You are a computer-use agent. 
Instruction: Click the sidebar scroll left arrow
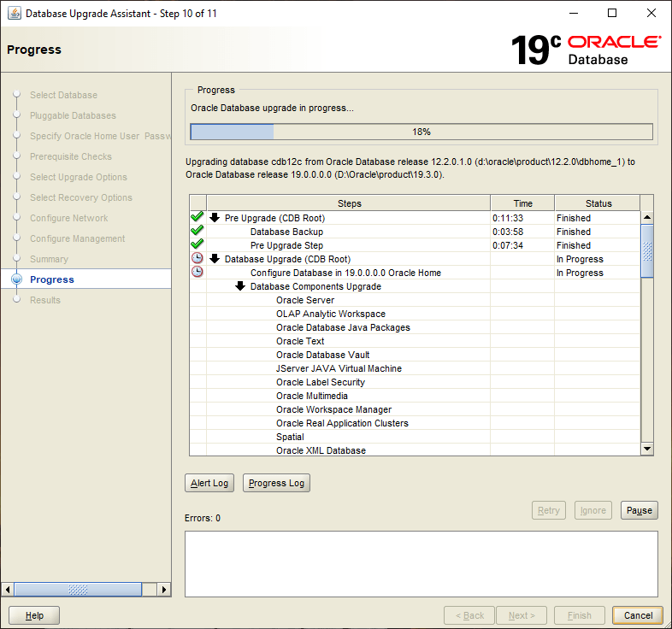coord(8,590)
